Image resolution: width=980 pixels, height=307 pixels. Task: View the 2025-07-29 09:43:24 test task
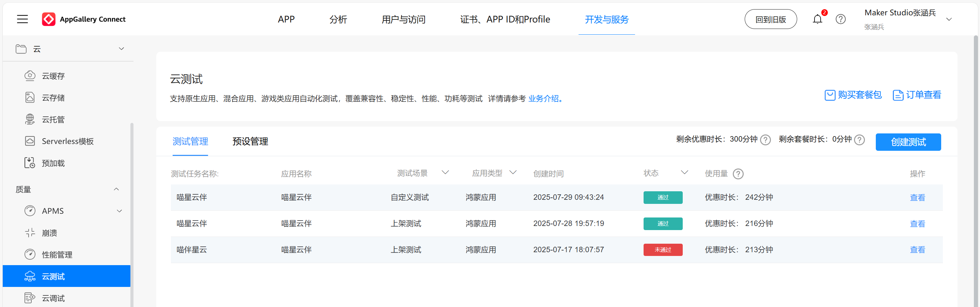[x=917, y=197]
